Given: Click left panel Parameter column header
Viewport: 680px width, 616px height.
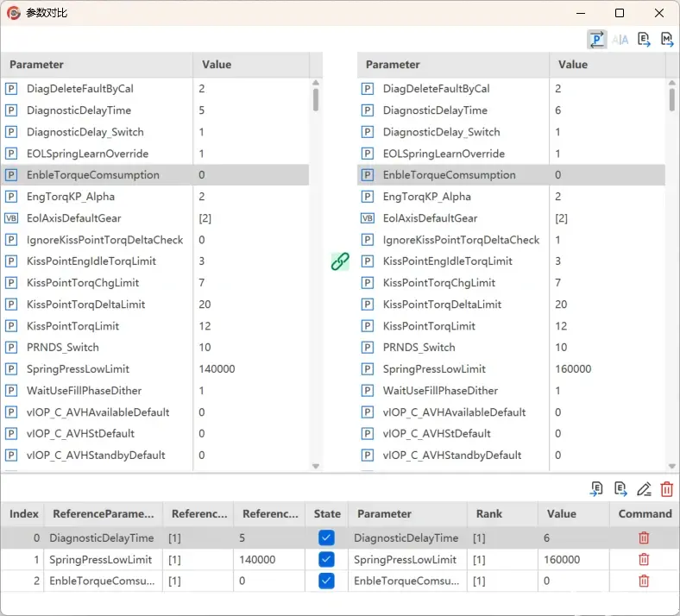Looking at the screenshot, I should pos(97,65).
